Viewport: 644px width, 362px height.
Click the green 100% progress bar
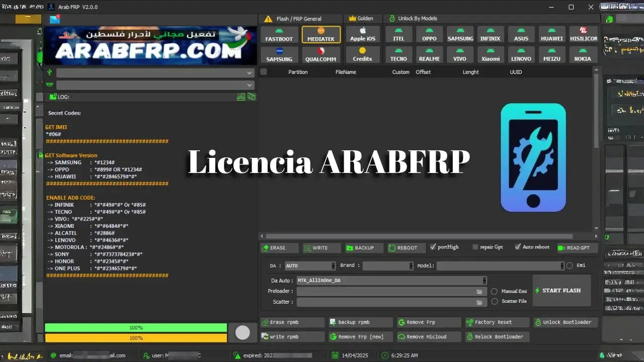(x=136, y=328)
